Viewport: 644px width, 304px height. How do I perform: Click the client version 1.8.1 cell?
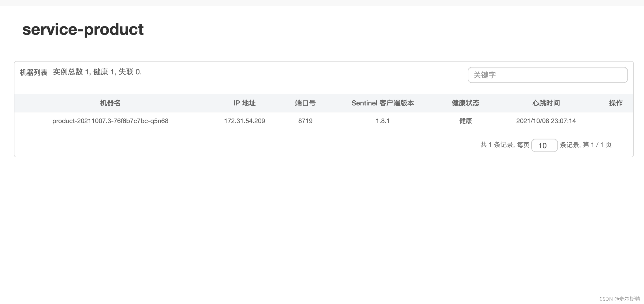(x=382, y=121)
